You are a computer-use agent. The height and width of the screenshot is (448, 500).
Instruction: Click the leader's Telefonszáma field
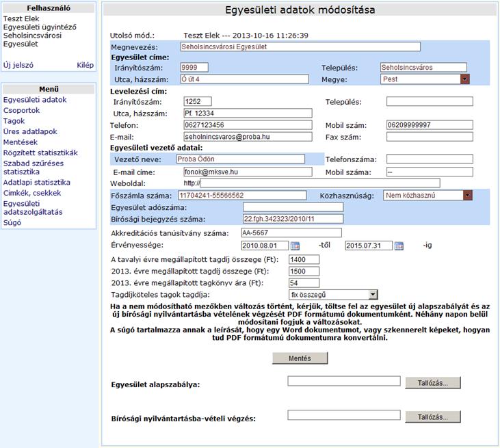tap(430, 159)
